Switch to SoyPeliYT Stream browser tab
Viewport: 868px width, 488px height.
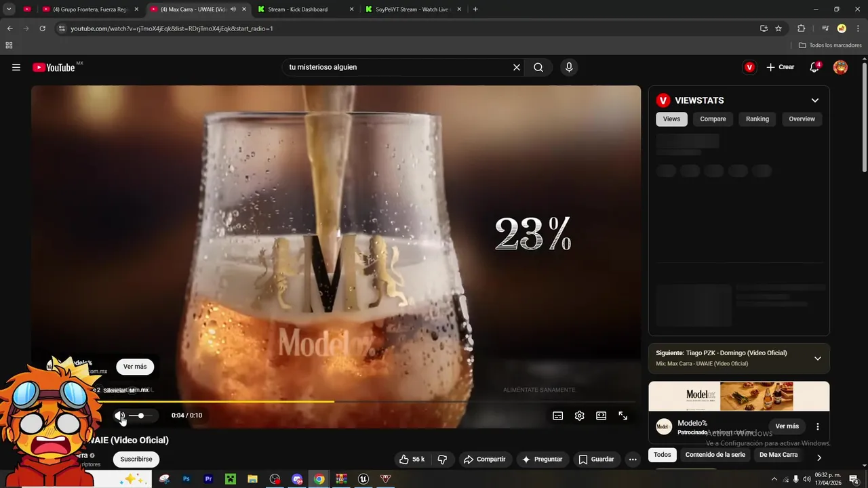point(412,9)
